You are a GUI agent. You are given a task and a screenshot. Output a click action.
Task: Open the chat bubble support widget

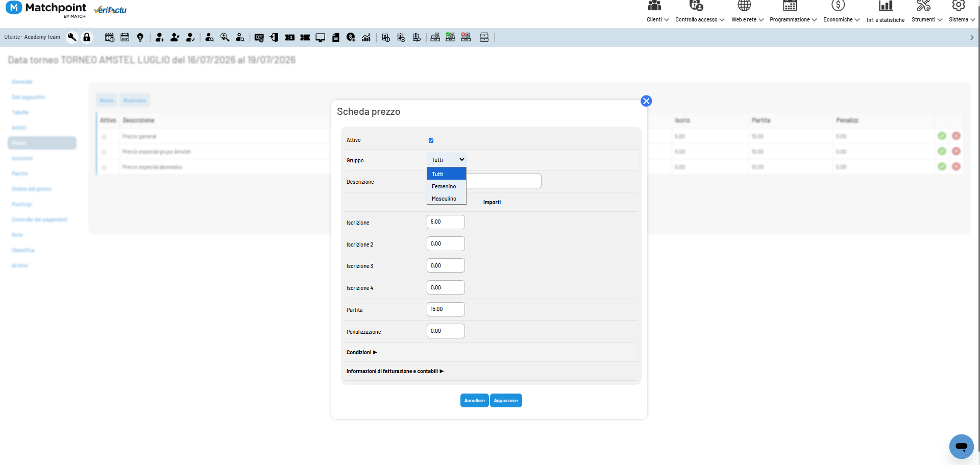tap(962, 447)
